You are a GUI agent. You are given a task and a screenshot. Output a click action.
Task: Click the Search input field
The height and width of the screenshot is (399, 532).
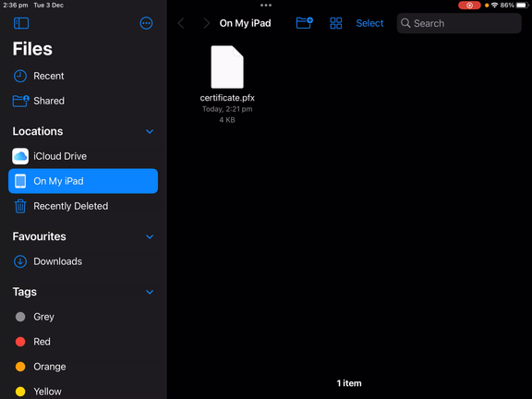tap(459, 23)
